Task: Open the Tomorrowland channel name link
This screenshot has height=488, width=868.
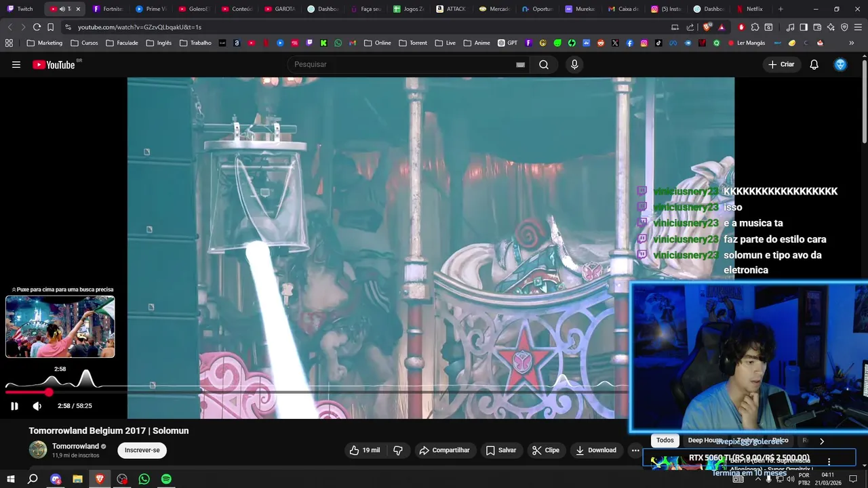Action: tap(75, 446)
